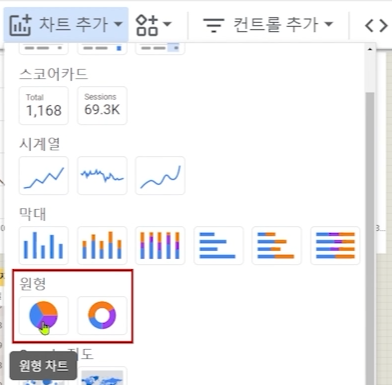Image resolution: width=392 pixels, height=385 pixels.
Task: Click the URL embed code icon
Action: (376, 25)
